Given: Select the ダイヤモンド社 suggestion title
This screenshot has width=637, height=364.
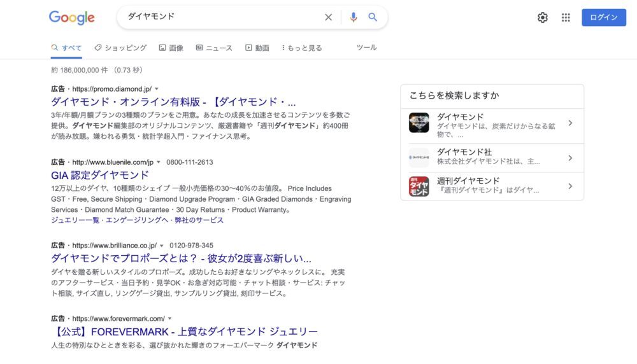Looking at the screenshot, I should [x=464, y=152].
